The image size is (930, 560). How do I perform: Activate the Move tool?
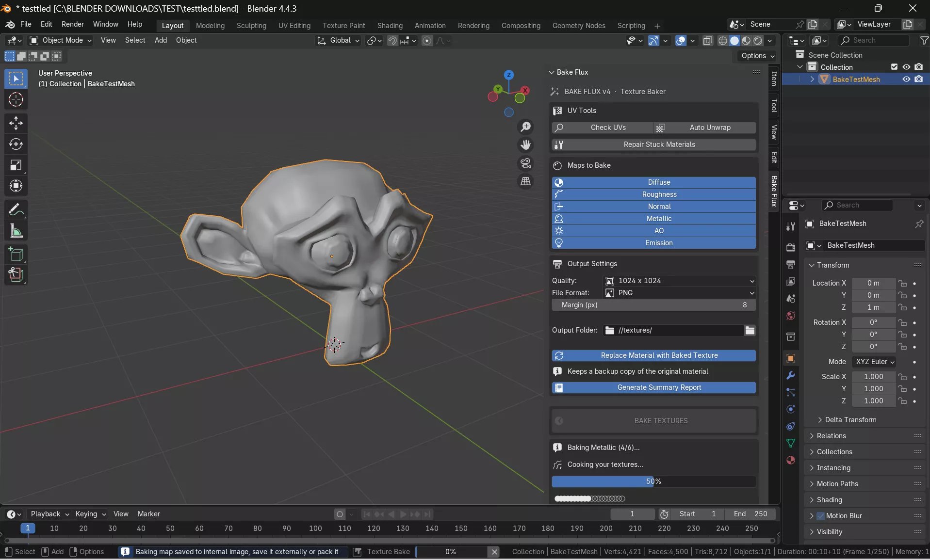[16, 123]
